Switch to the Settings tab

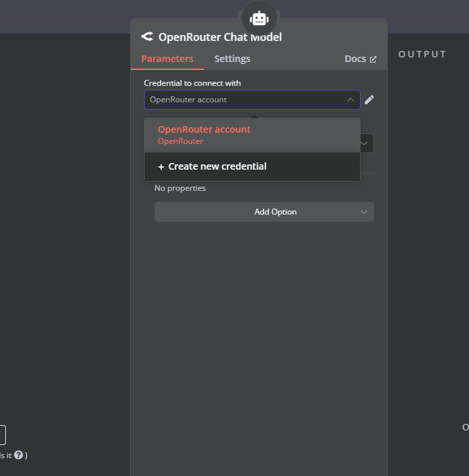(233, 59)
